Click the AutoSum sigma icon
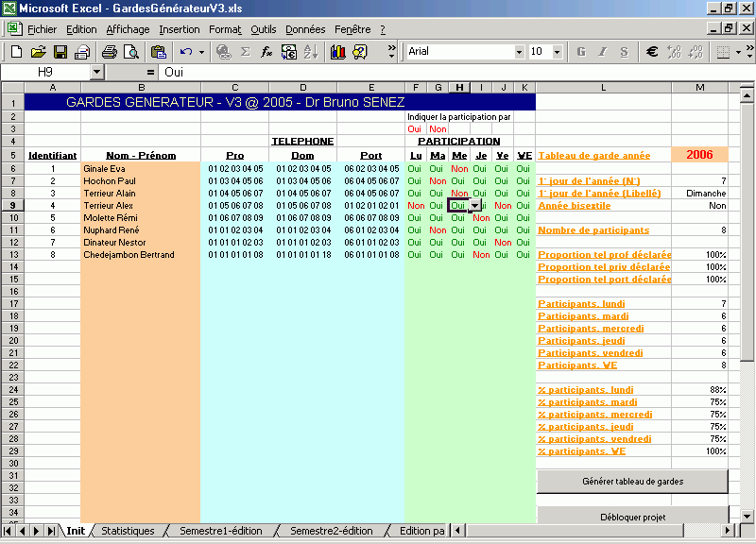The image size is (756, 544). point(246,52)
